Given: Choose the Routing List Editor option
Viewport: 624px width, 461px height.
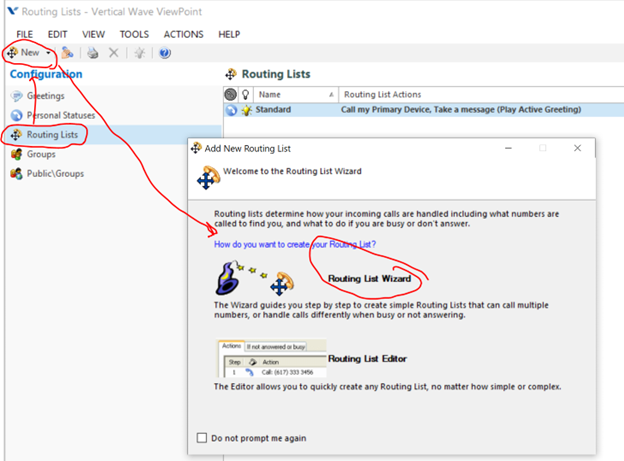Looking at the screenshot, I should pyautogui.click(x=367, y=358).
